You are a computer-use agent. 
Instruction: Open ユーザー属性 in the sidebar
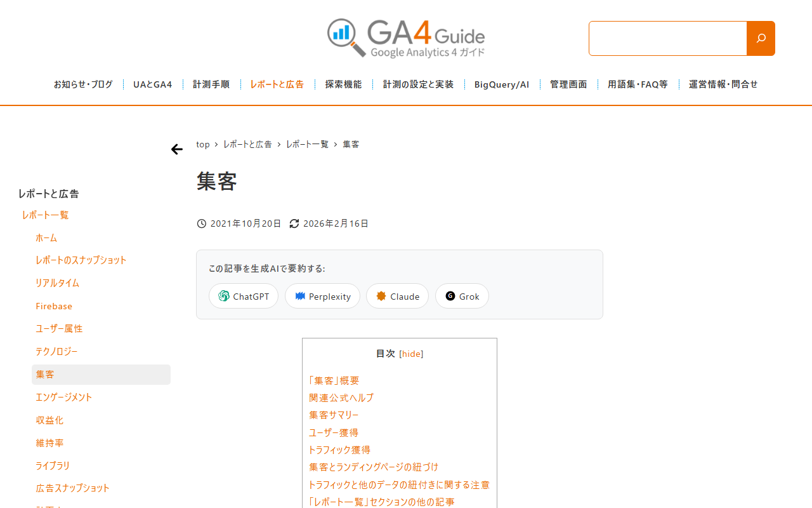(x=59, y=329)
